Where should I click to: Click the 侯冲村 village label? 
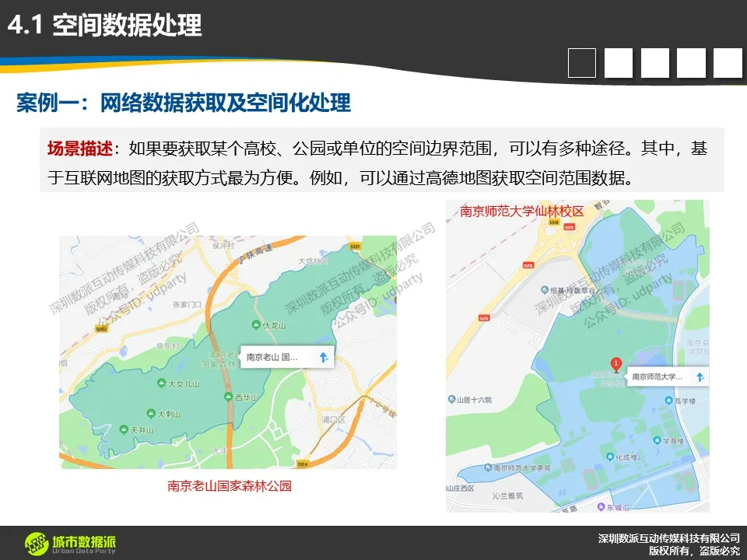click(223, 245)
